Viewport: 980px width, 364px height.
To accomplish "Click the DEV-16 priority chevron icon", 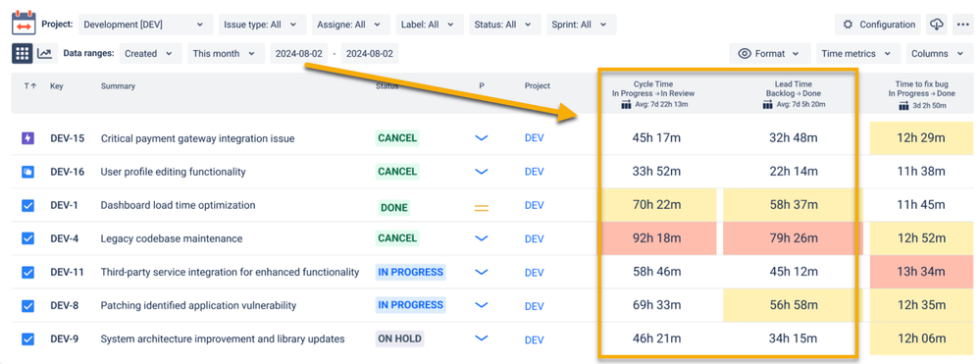I will click(x=482, y=172).
